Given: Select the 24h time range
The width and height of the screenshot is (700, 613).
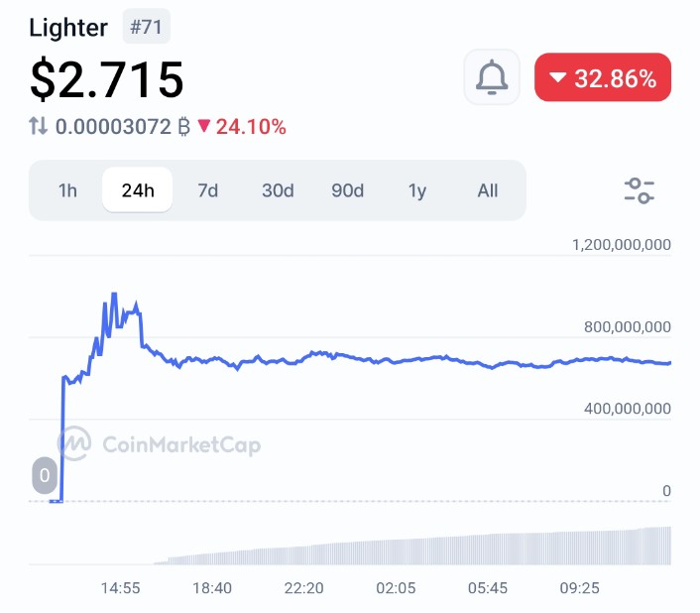Looking at the screenshot, I should click(138, 190).
